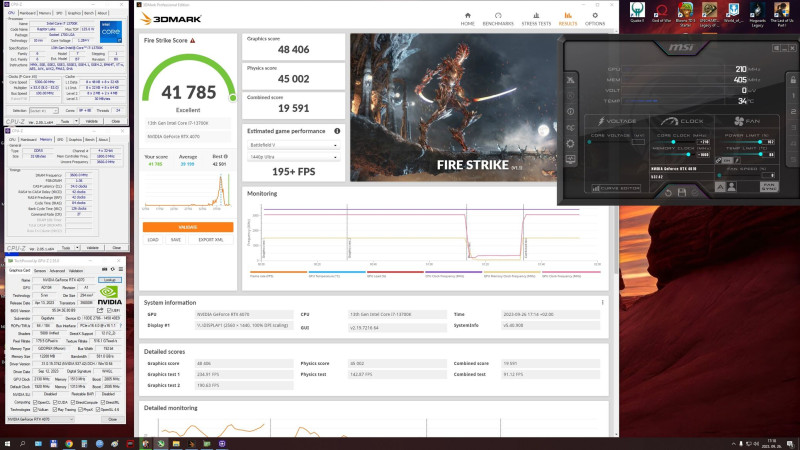Image resolution: width=800 pixels, height=450 pixels.
Task: Click the Lookup button in GPU-Z
Action: tap(110, 280)
